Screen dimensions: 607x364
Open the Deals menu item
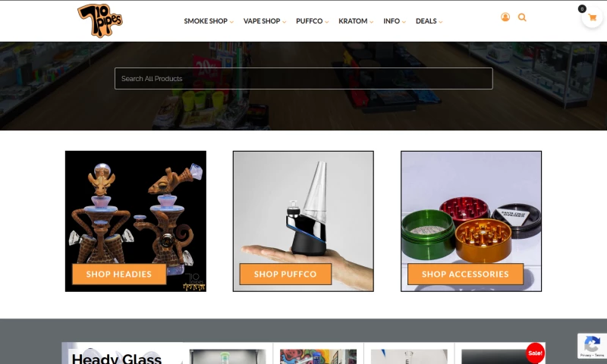pos(426,21)
